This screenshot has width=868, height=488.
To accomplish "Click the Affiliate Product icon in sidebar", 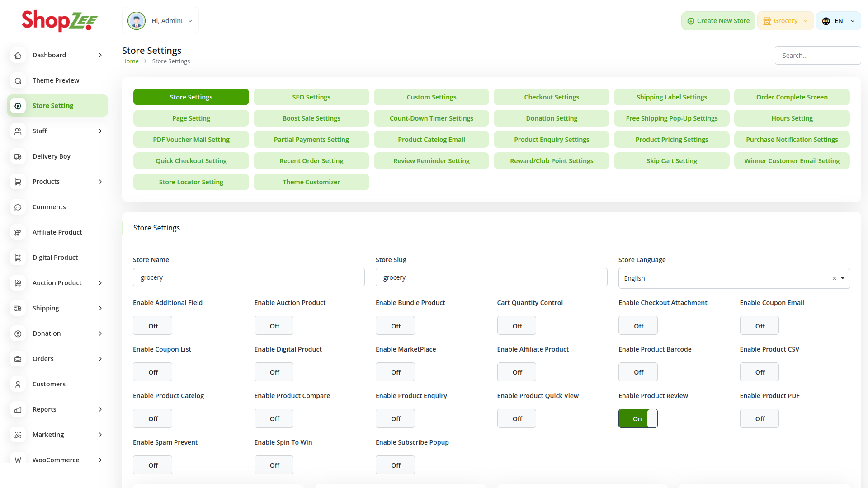I will [18, 232].
